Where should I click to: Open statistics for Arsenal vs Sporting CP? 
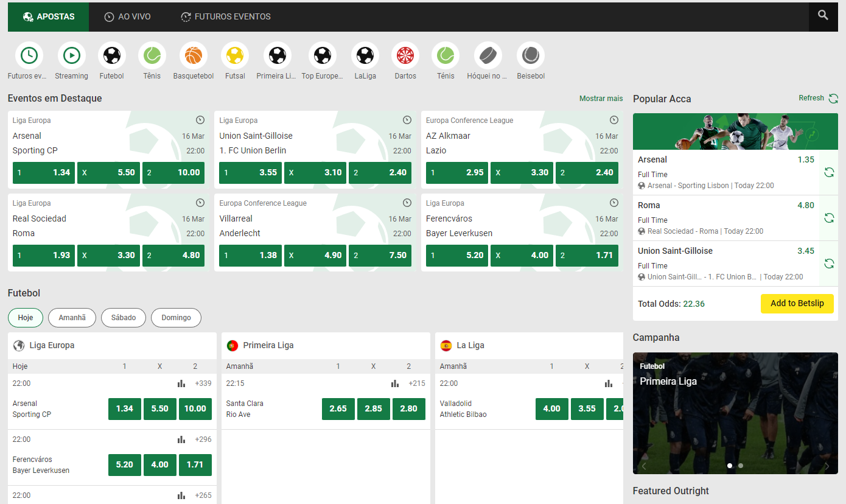[181, 383]
